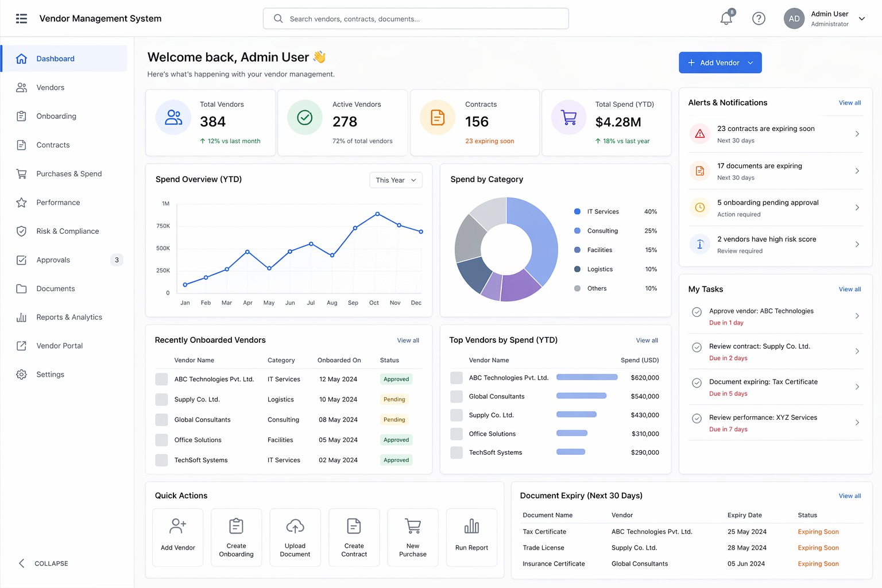Click the IT Services legend color dot
The image size is (882, 588).
(x=577, y=211)
